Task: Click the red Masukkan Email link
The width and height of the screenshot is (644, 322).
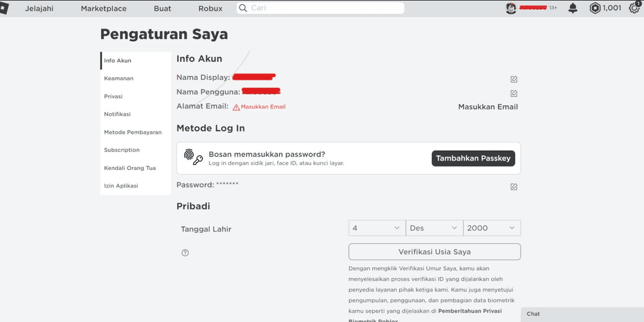Action: (263, 107)
